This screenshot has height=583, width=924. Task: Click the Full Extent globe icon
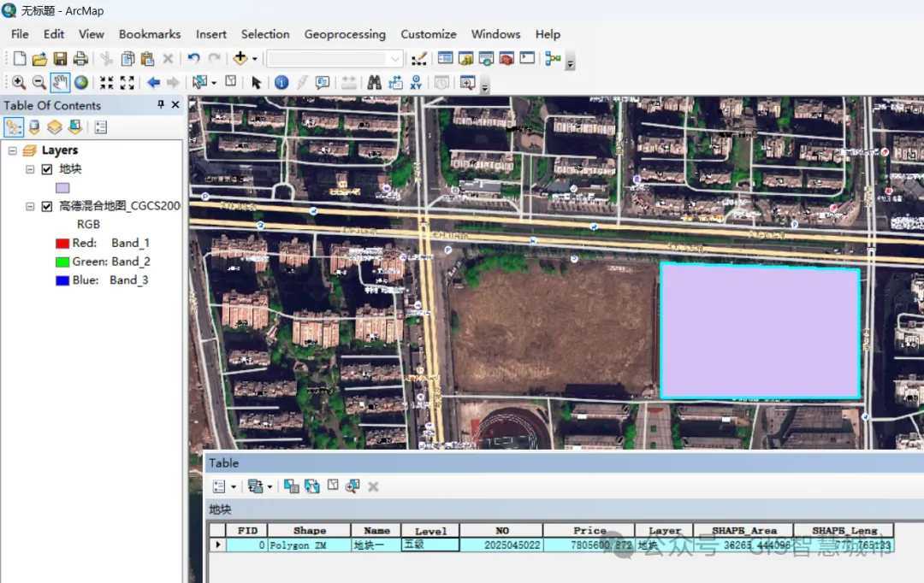81,83
